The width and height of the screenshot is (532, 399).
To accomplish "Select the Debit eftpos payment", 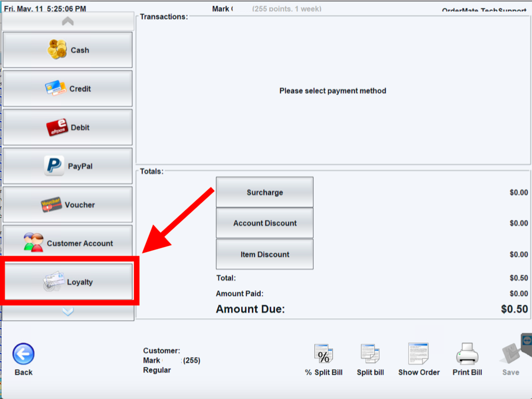I will click(68, 127).
